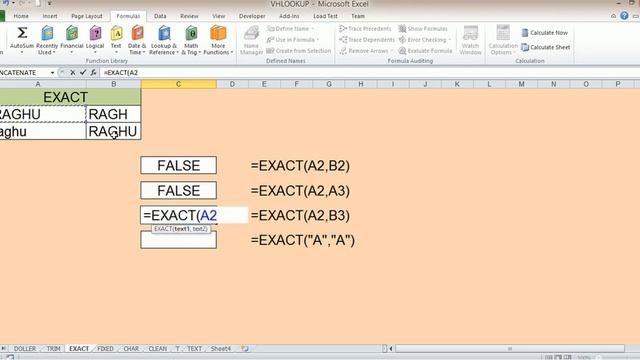Image resolution: width=640 pixels, height=360 pixels.
Task: Switch to the Home tab
Action: point(21,16)
